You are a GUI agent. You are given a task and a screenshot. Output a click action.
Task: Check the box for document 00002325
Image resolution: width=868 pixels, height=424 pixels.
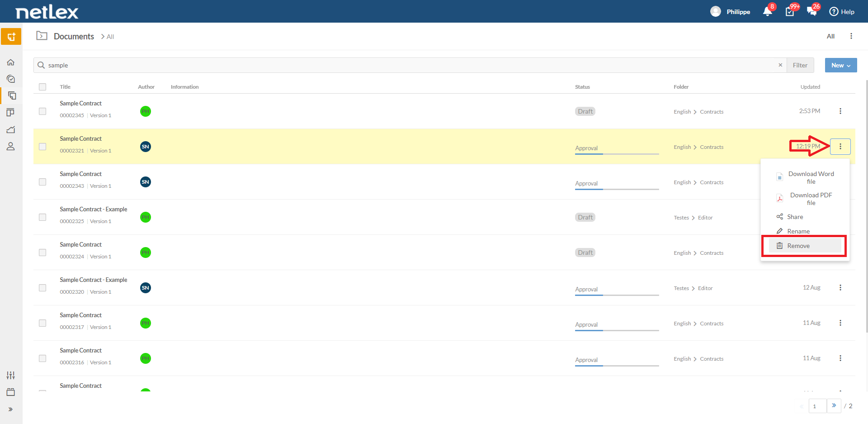[42, 217]
